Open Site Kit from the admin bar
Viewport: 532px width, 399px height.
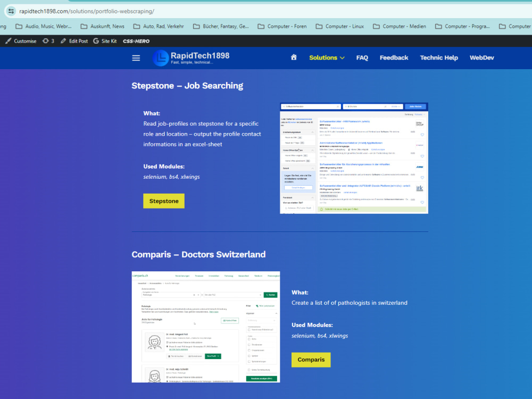click(105, 41)
